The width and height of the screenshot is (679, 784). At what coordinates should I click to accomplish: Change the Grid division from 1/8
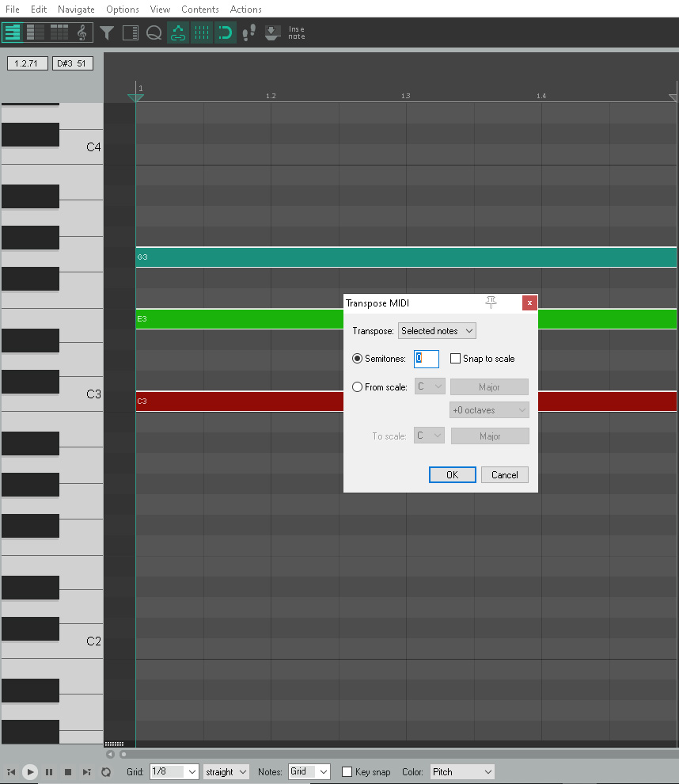coord(174,771)
